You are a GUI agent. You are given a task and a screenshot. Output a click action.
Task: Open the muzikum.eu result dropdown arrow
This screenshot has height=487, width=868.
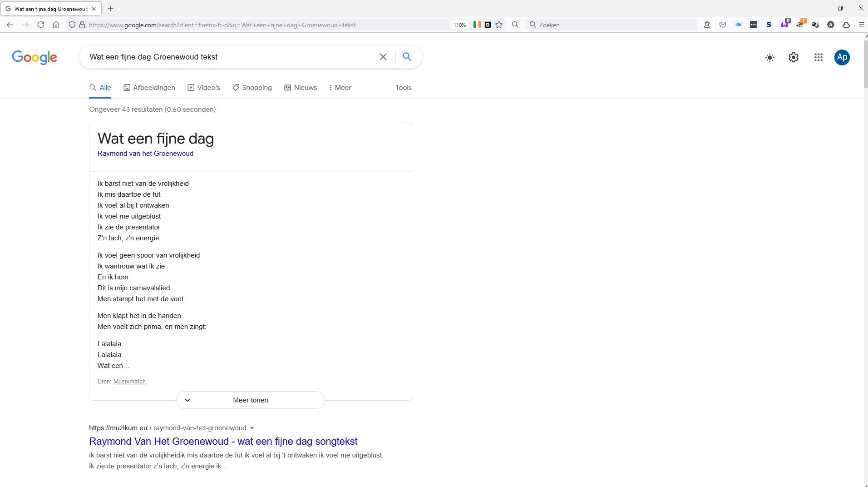(x=252, y=428)
